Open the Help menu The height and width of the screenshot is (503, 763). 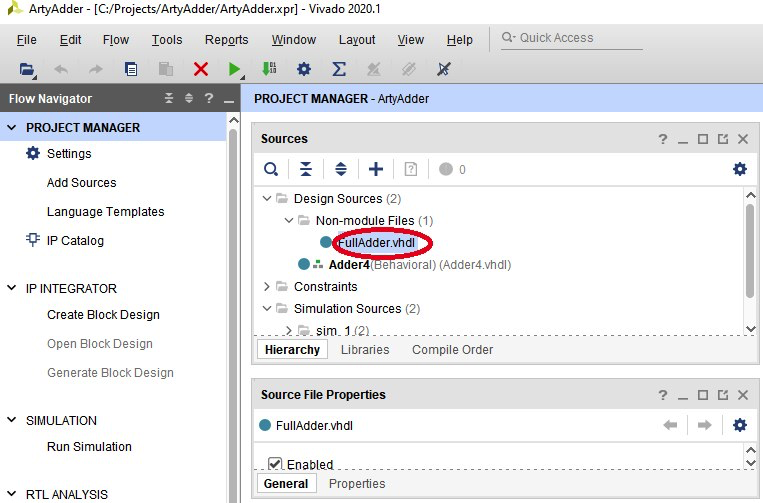[x=459, y=40]
